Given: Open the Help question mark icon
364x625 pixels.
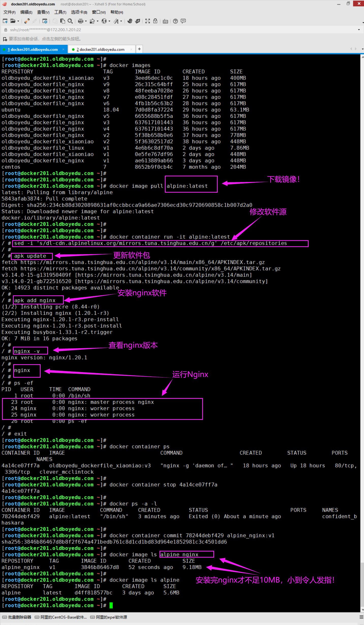Looking at the screenshot, I should pyautogui.click(x=175, y=21).
